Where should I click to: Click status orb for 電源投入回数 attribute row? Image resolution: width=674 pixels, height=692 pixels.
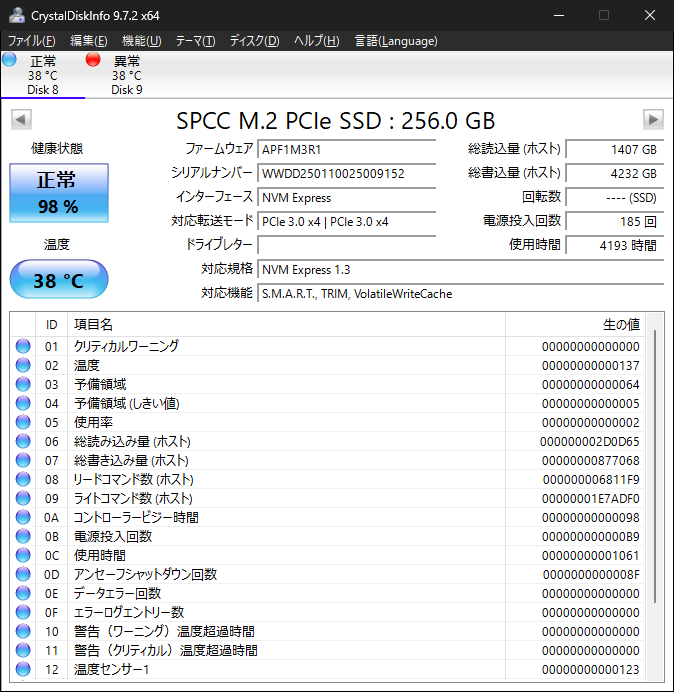tap(23, 537)
